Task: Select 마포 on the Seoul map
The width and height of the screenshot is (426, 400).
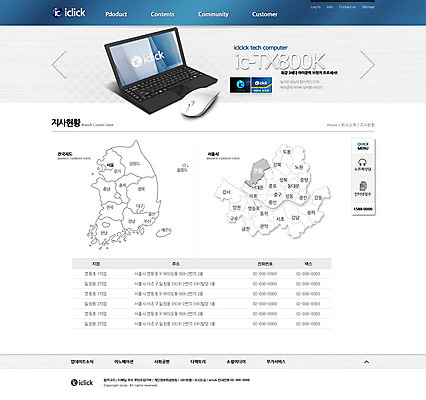Action: pos(253,196)
